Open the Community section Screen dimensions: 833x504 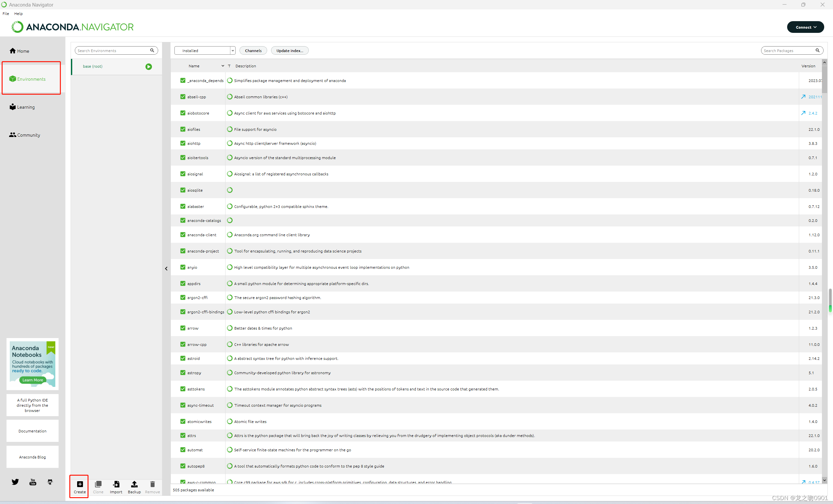tap(25, 135)
